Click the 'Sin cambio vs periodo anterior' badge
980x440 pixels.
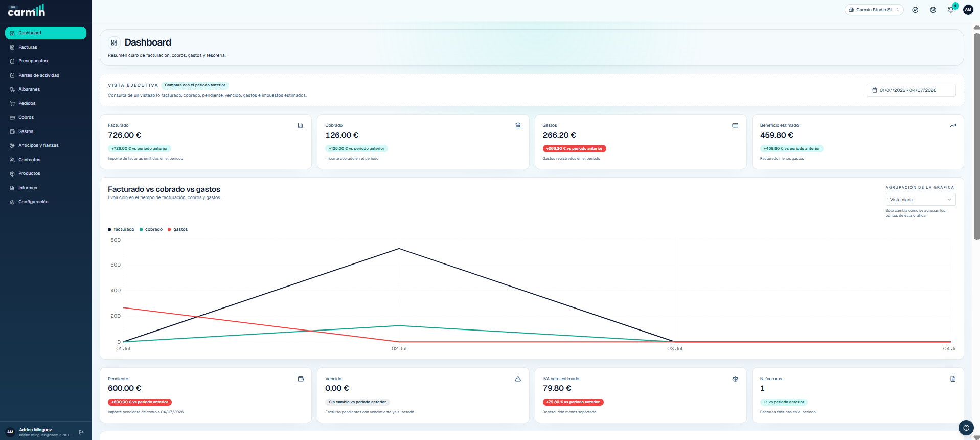(x=357, y=402)
